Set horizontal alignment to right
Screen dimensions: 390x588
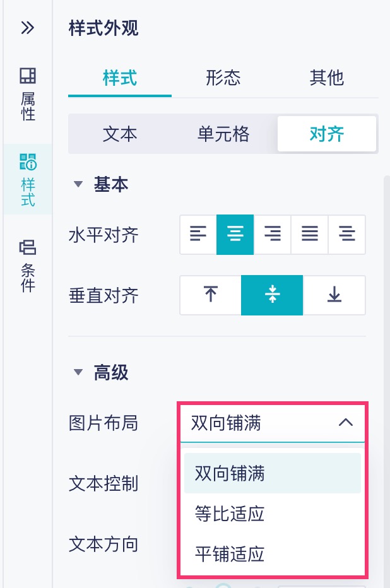272,234
